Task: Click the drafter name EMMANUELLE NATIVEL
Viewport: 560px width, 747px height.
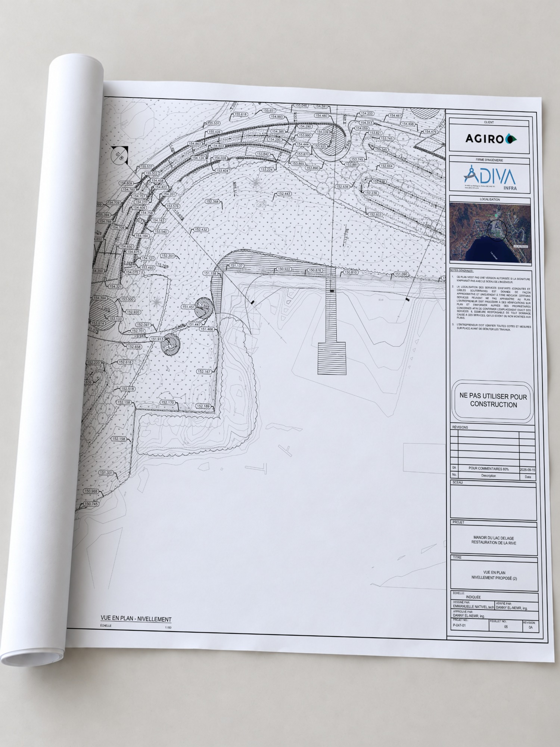Action: [473, 607]
